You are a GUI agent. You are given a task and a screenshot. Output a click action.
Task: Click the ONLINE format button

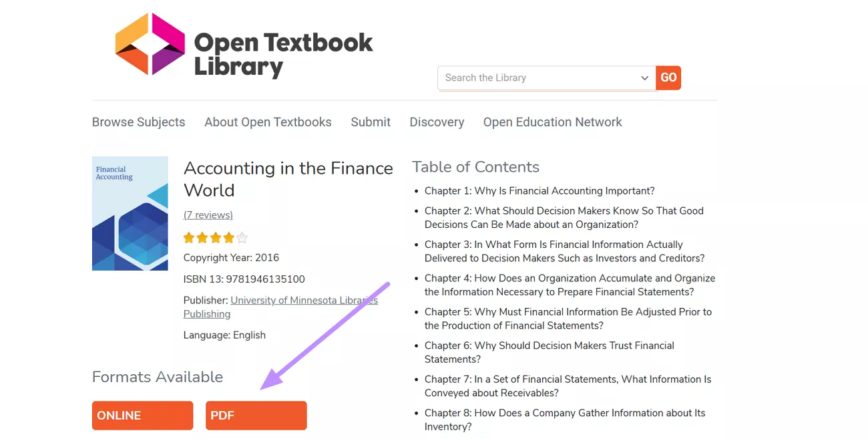pos(142,415)
